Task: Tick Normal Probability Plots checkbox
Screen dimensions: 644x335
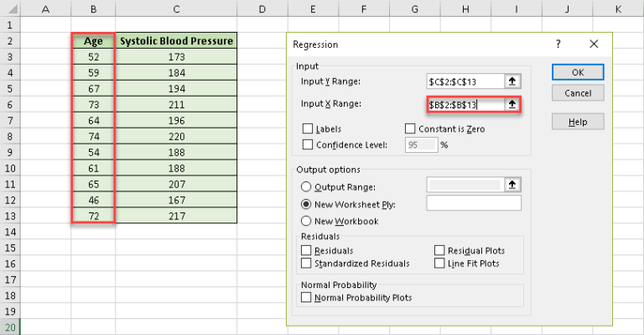Action: 306,297
